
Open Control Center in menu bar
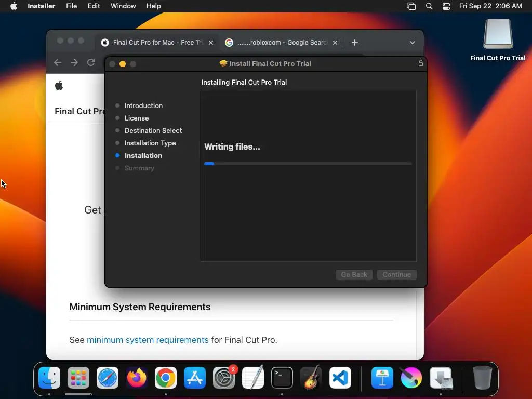(446, 6)
